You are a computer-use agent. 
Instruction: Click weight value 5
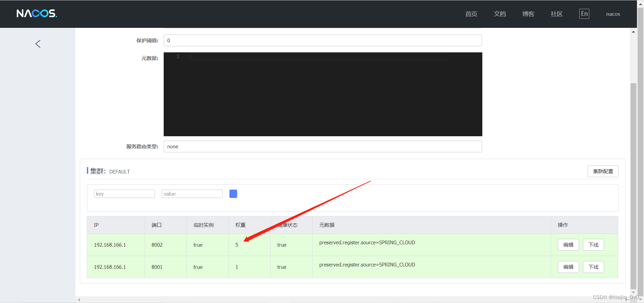[237, 245]
